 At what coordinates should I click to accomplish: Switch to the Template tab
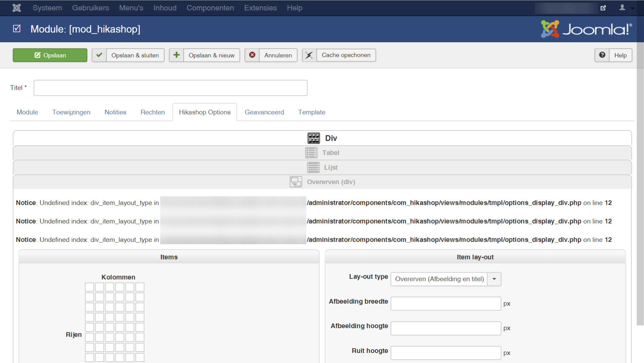point(312,112)
